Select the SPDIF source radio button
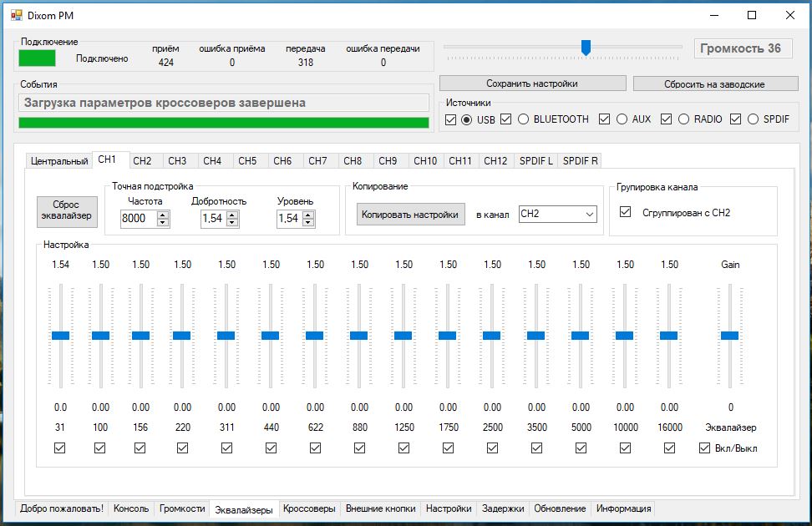Image resolution: width=812 pixels, height=526 pixels. tap(753, 119)
